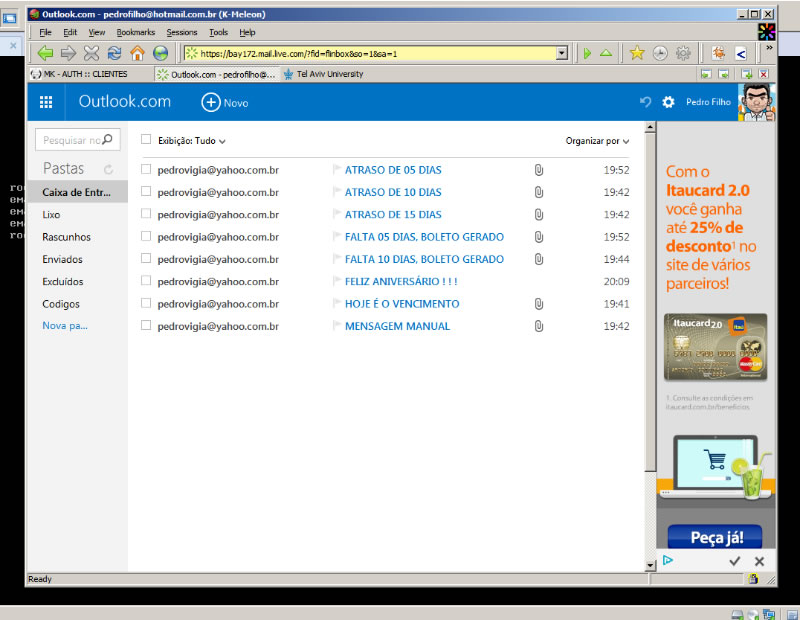Open the Codigos folder
The image size is (800, 620).
tap(61, 304)
